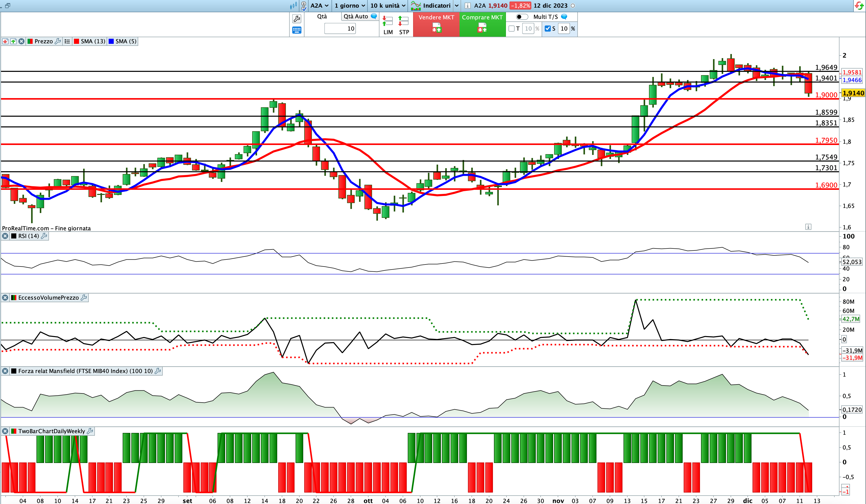
Task: Open RSI (14) settings wrench
Action: click(x=44, y=236)
